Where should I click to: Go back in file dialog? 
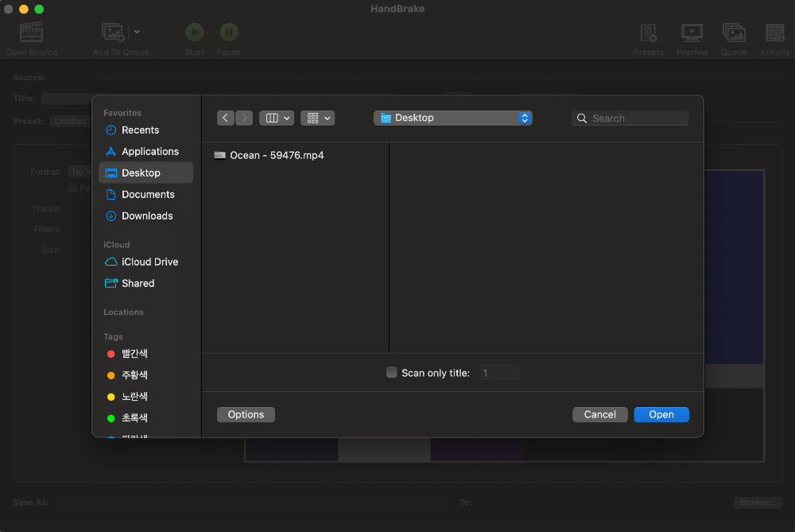point(226,118)
